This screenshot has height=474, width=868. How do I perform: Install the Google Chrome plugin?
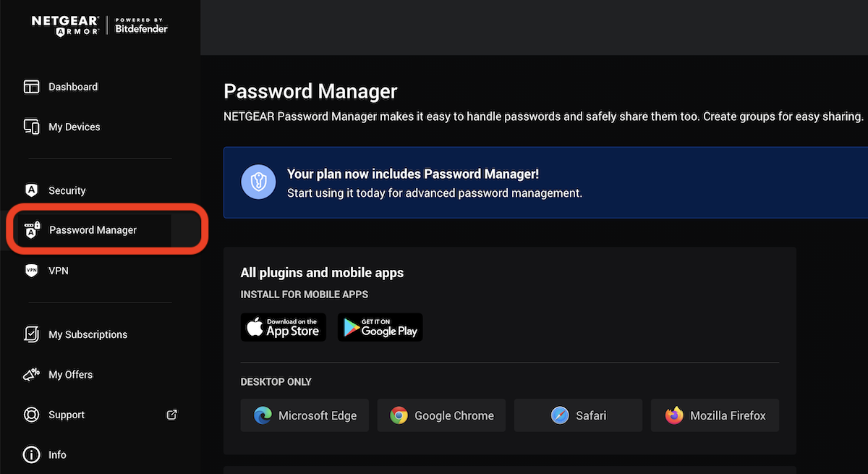pyautogui.click(x=441, y=415)
